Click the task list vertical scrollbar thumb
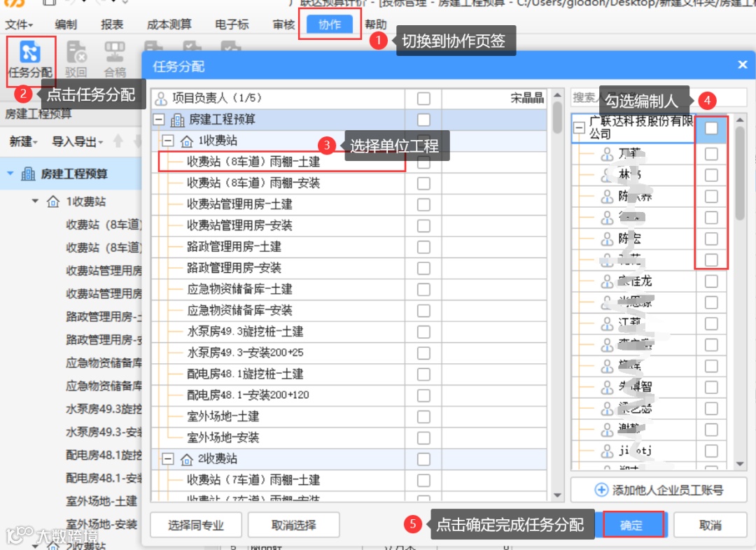The width and height of the screenshot is (756, 550). pyautogui.click(x=557, y=117)
